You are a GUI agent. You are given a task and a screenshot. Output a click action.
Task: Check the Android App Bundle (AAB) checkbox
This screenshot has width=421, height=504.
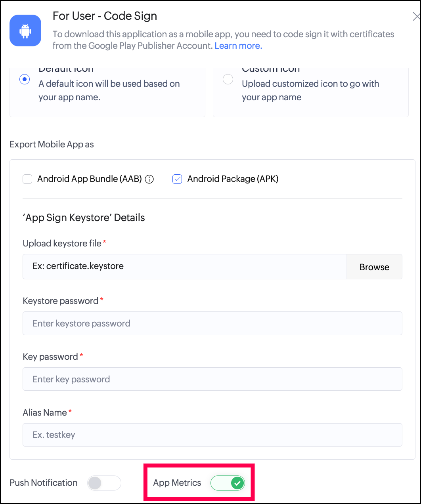coord(27,179)
